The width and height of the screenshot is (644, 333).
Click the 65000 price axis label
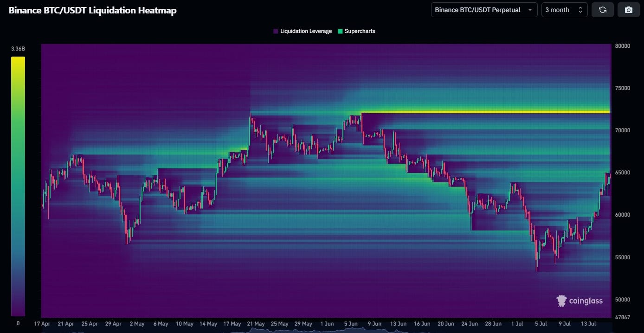pyautogui.click(x=623, y=173)
